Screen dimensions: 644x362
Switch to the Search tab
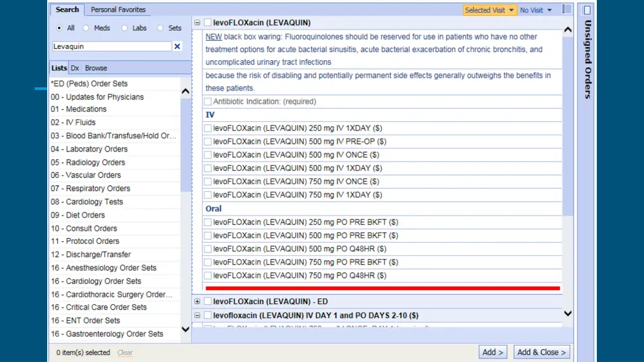(67, 9)
